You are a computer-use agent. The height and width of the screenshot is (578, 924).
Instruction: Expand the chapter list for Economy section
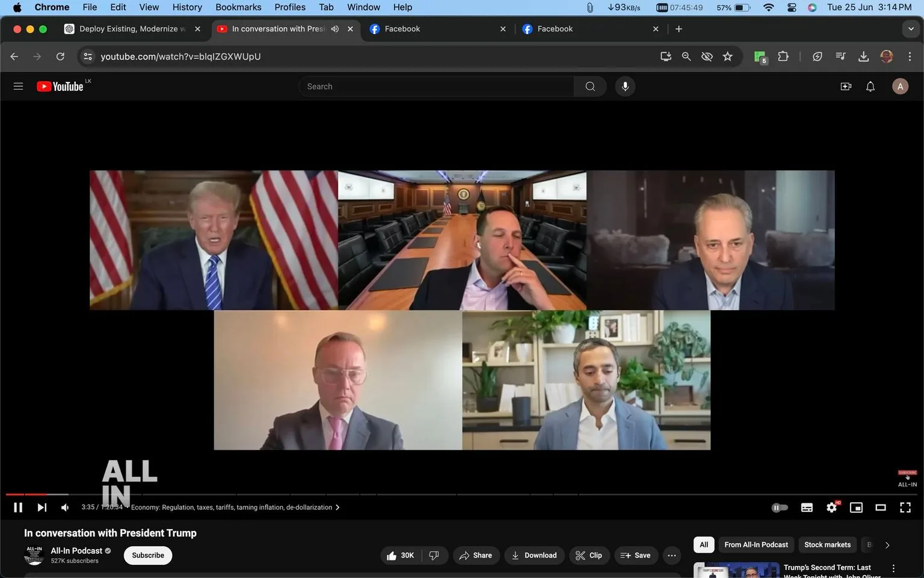click(x=337, y=507)
